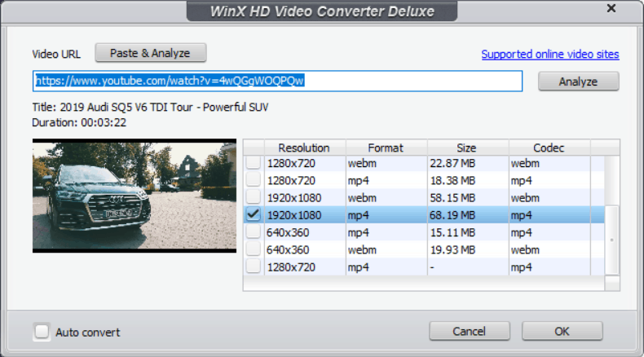Tick the 640x360 mp4 15.11 MB checkbox
This screenshot has width=644, height=357.
[254, 232]
